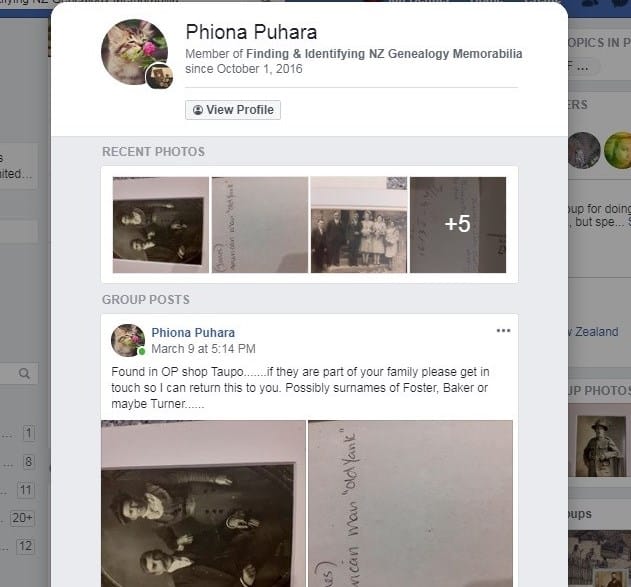The image size is (631, 587).
Task: Click the small group badge on avatar
Action: [159, 76]
